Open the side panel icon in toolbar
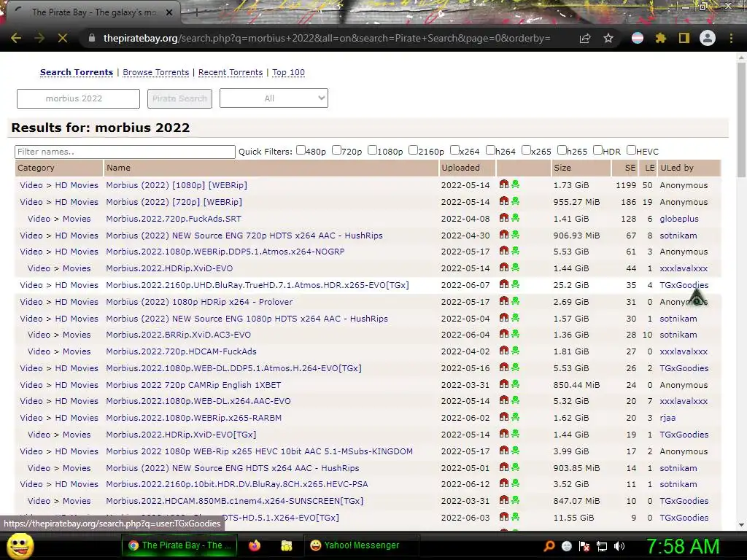This screenshot has width=747, height=560. tap(684, 38)
